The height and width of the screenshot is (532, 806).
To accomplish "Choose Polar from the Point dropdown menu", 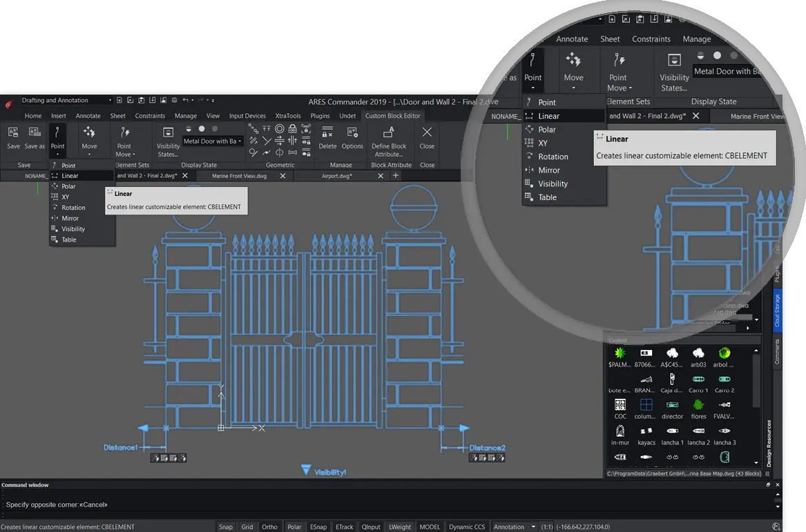I will 81,186.
